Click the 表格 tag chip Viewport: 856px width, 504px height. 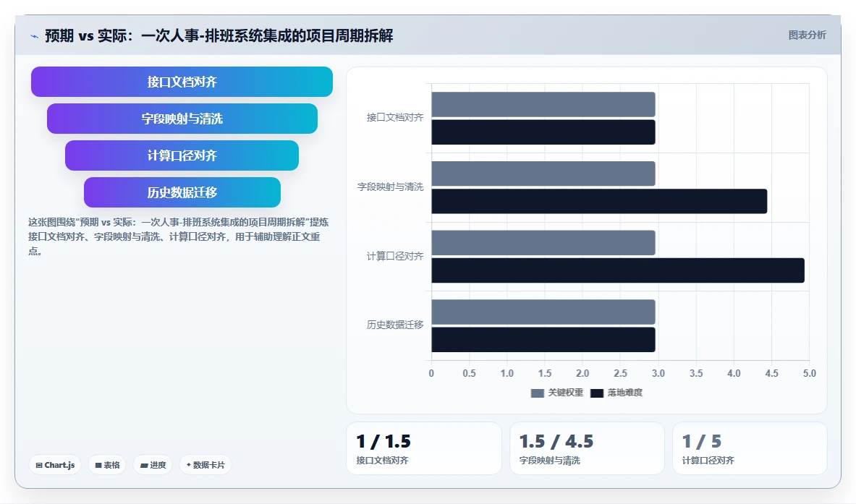pos(107,465)
